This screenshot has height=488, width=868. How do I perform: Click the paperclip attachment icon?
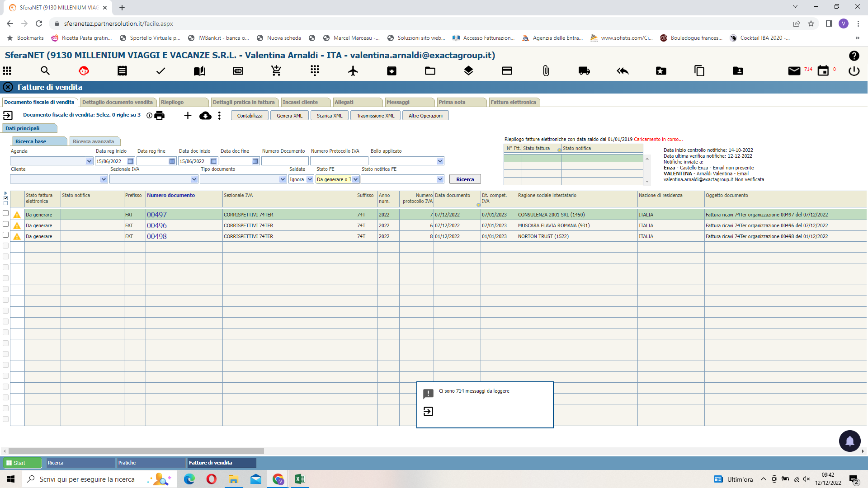point(546,71)
